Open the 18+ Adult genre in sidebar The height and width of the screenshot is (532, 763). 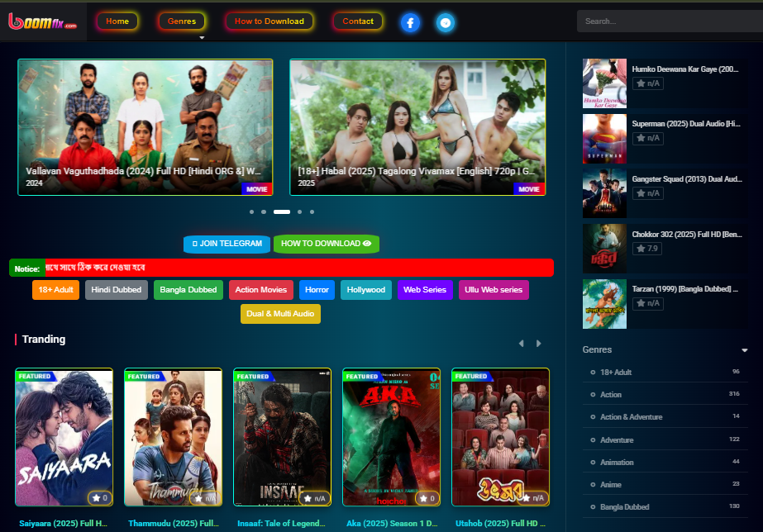point(616,372)
